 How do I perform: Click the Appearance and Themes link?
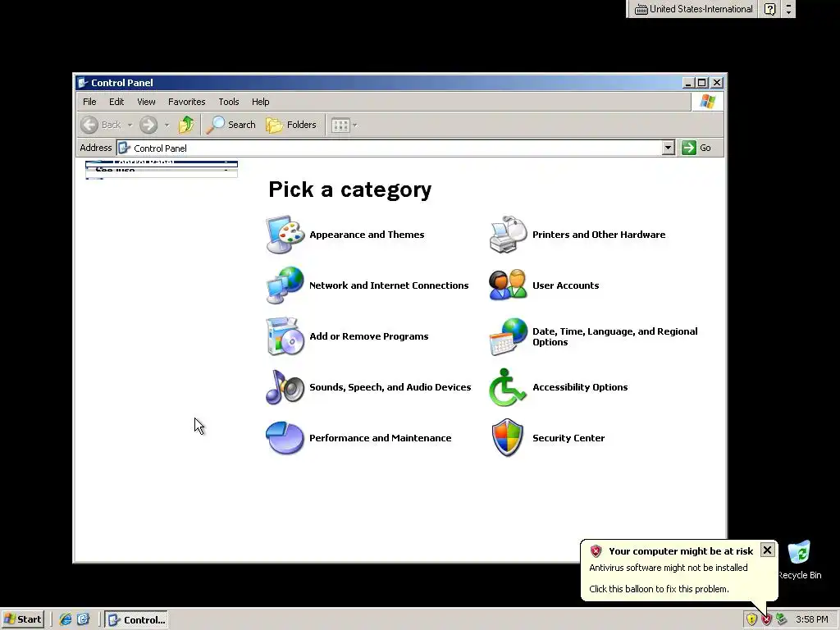[x=367, y=235]
